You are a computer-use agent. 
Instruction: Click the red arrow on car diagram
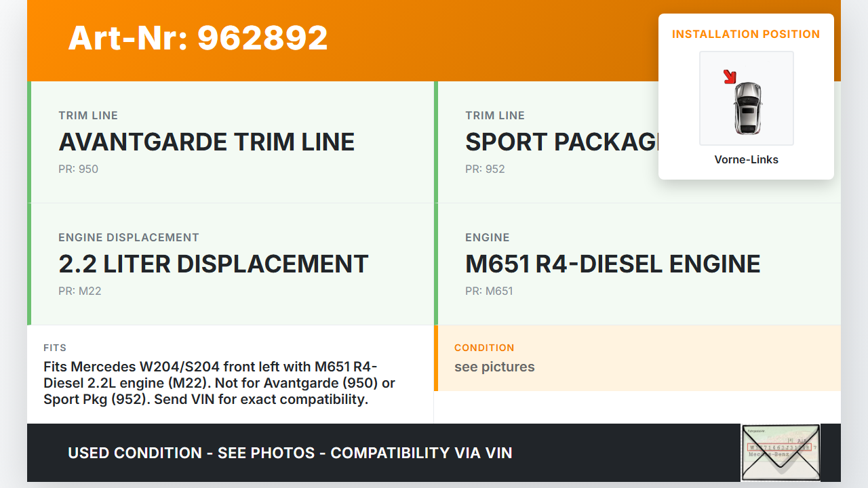[730, 77]
